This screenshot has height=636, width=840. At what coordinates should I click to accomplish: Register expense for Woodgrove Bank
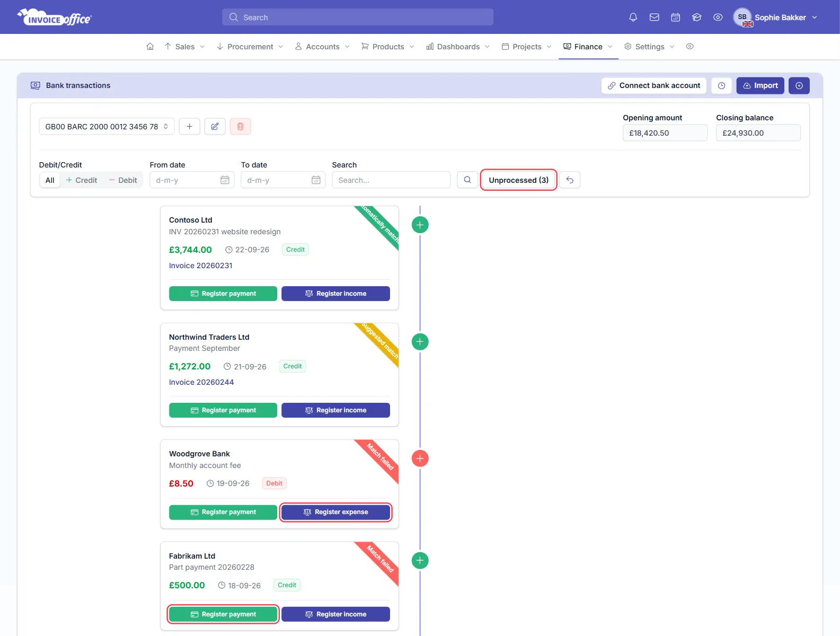[x=335, y=513]
